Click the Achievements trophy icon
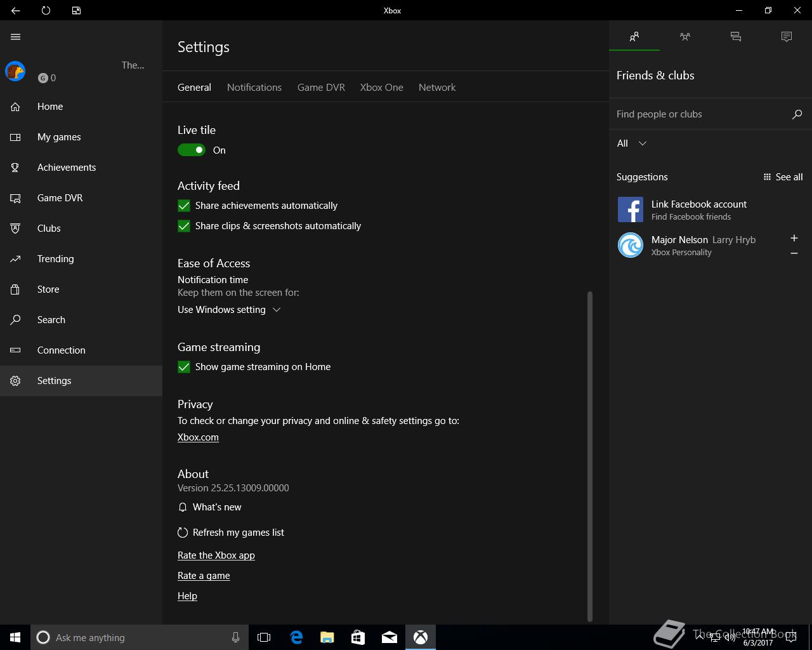This screenshot has width=812, height=650. click(15, 168)
